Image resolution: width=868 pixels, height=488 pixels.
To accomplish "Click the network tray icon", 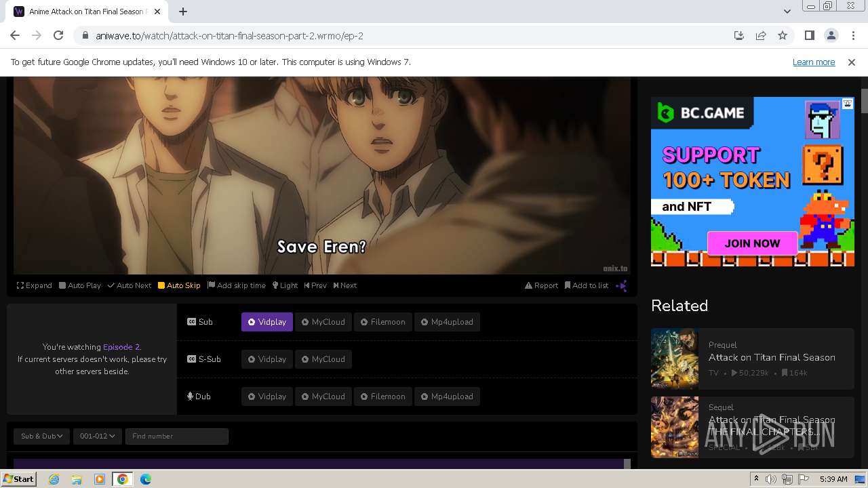I will [x=787, y=479].
